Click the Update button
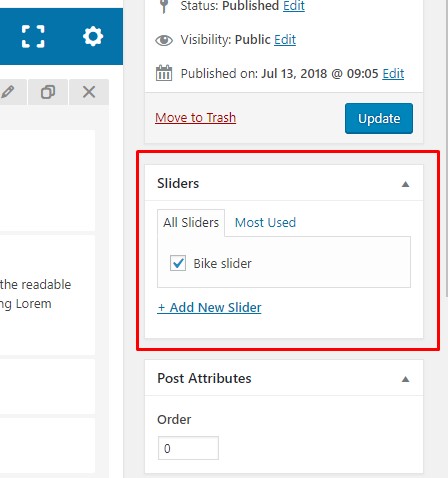Screen dimensions: 448x478 [379, 118]
